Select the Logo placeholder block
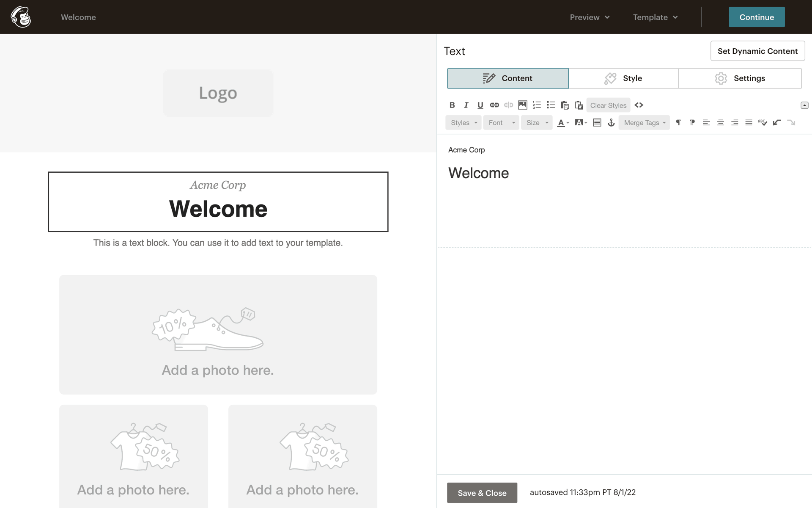 click(x=218, y=93)
